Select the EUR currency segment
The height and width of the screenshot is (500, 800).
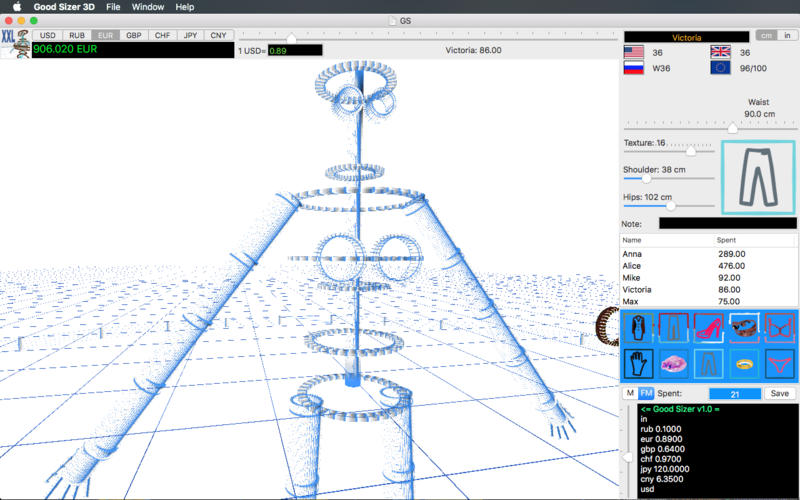(x=105, y=35)
